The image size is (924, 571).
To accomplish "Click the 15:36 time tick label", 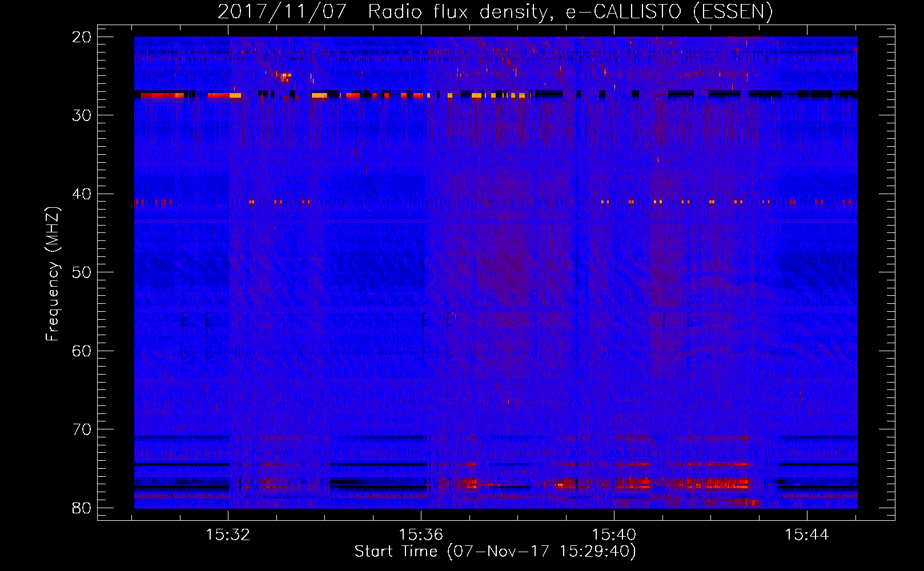I will [421, 535].
